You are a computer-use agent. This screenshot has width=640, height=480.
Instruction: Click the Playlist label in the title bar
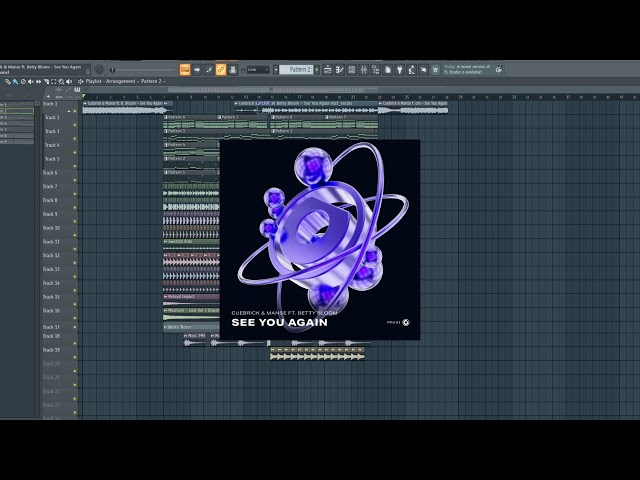point(93,82)
